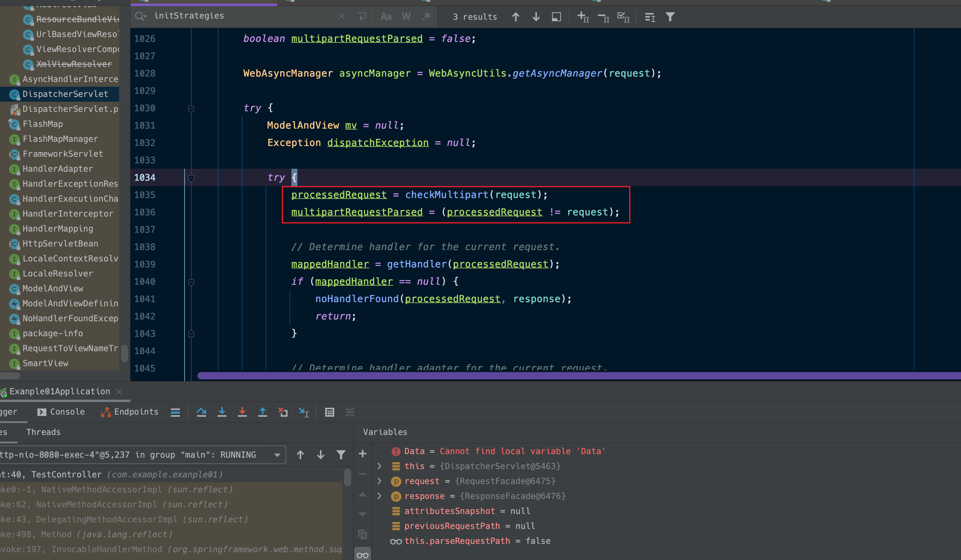This screenshot has width=961, height=560.
Task: Click the Drop Frame icon
Action: tap(282, 412)
